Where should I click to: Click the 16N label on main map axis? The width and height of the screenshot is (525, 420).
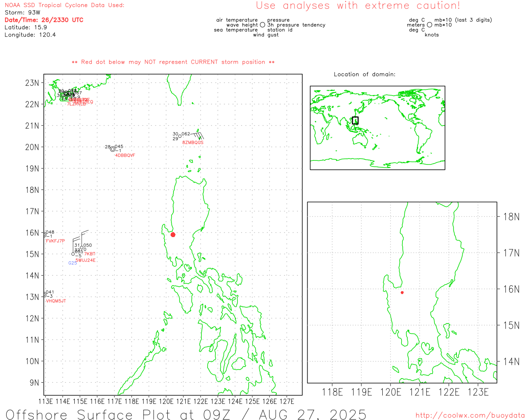pyautogui.click(x=32, y=233)
